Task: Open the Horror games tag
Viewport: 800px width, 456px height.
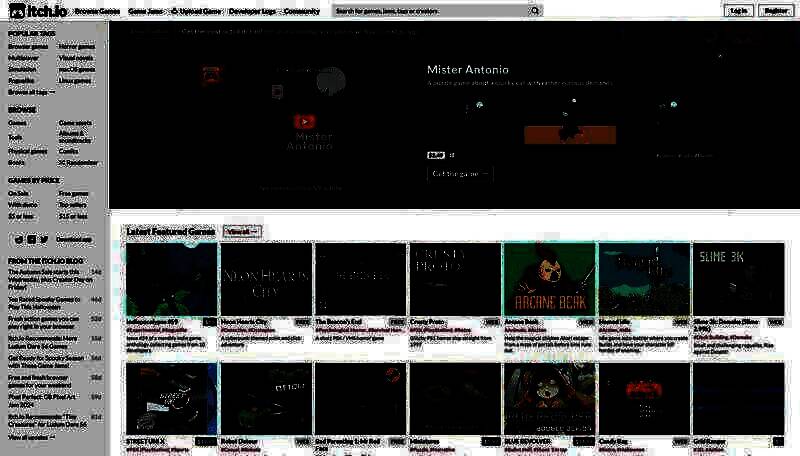Action: 77,46
